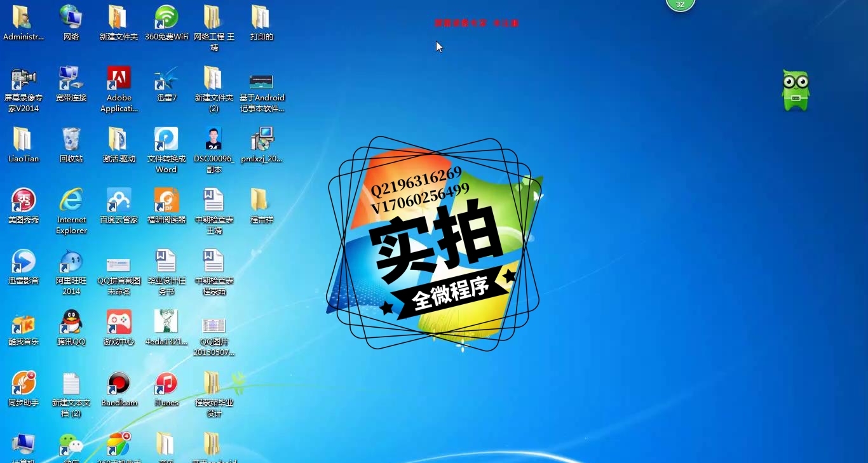Select the 中期检查表 王靖 document

click(214, 211)
